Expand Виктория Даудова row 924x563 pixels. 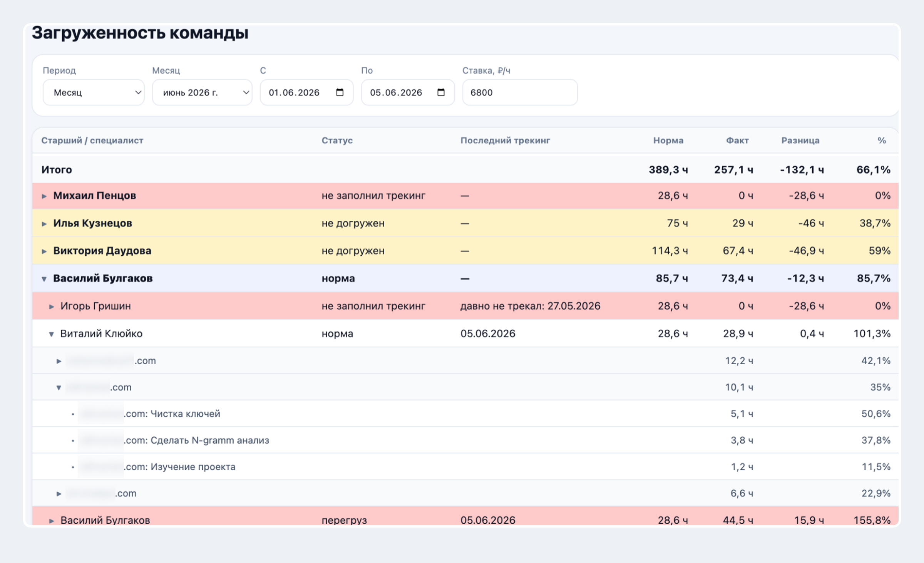click(44, 251)
